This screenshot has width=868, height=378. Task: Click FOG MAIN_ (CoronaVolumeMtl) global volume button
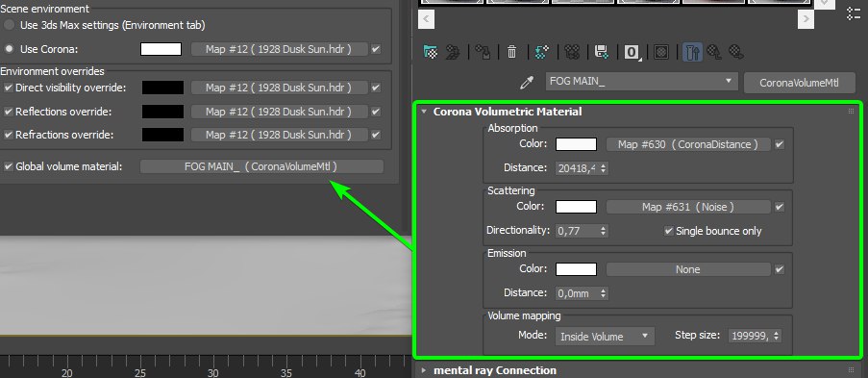click(x=261, y=166)
